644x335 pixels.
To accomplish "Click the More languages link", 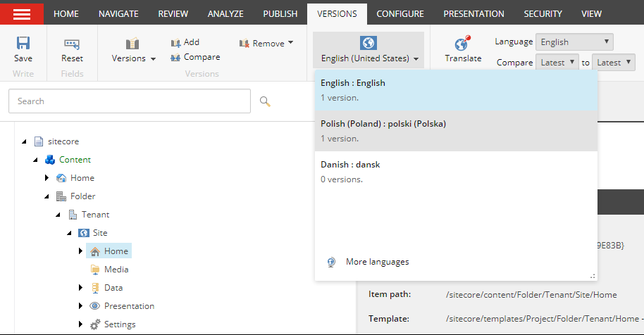I will tap(377, 262).
